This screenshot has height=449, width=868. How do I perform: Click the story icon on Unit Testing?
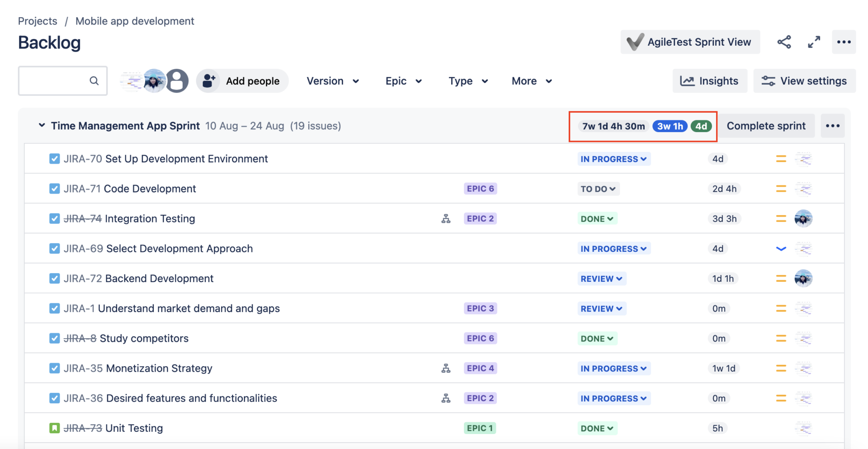point(54,428)
